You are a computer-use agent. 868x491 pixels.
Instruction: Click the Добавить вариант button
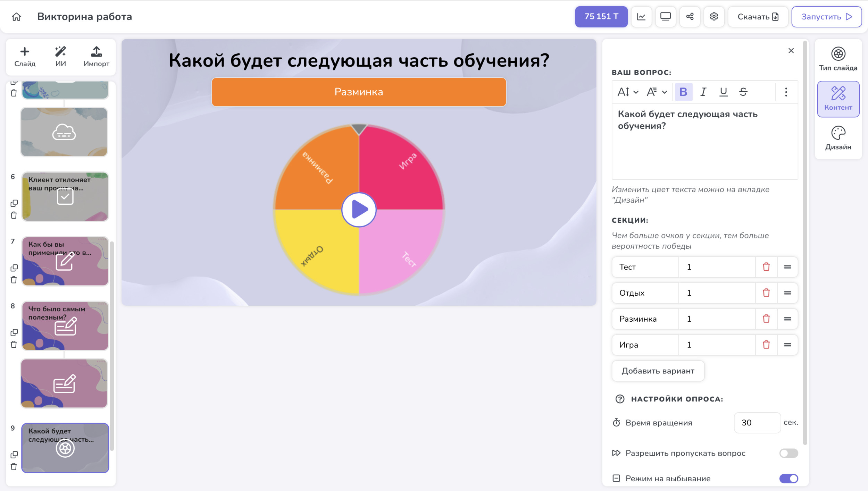pos(658,371)
